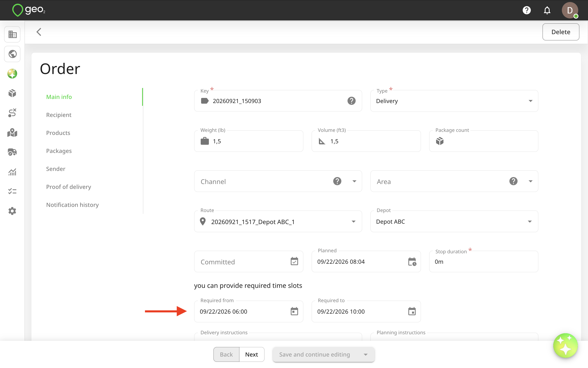The height and width of the screenshot is (368, 588).
Task: Switch to Proof of delivery section
Action: [x=69, y=187]
